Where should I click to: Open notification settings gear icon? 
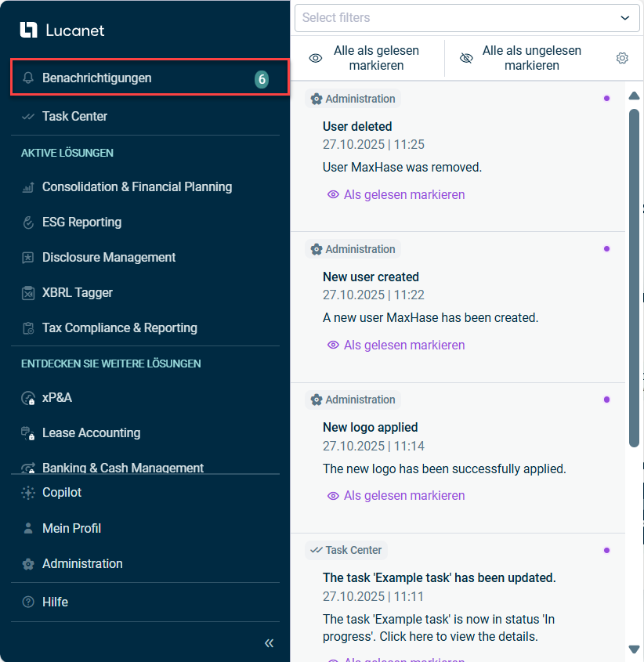(622, 58)
